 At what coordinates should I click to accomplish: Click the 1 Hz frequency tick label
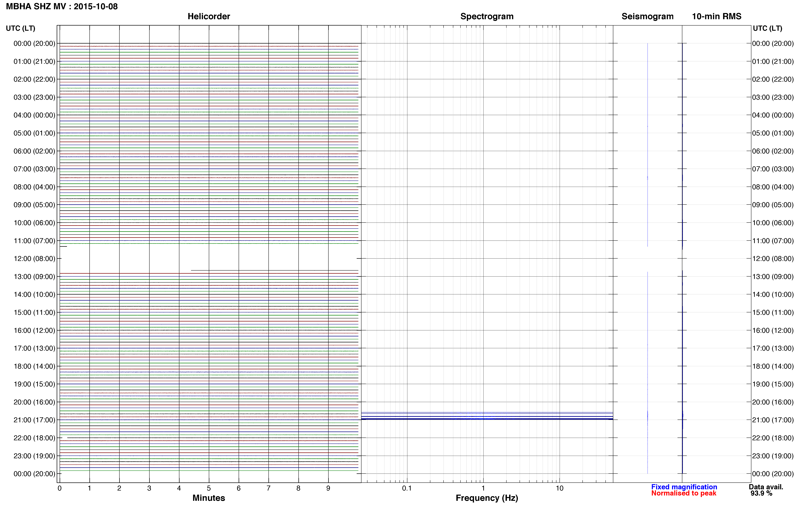(x=483, y=488)
